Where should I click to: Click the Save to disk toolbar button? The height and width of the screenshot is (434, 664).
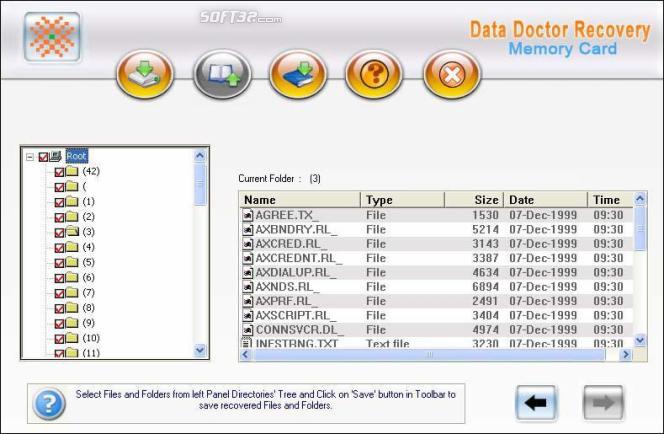click(145, 74)
